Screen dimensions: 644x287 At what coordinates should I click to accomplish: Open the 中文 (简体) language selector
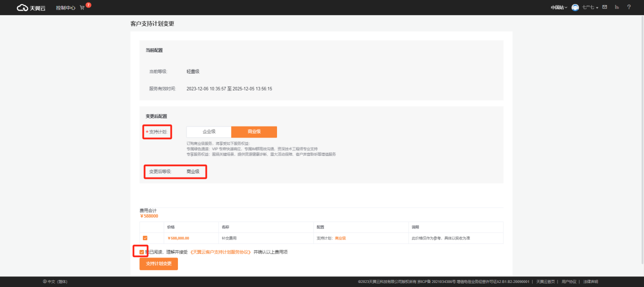click(x=57, y=281)
